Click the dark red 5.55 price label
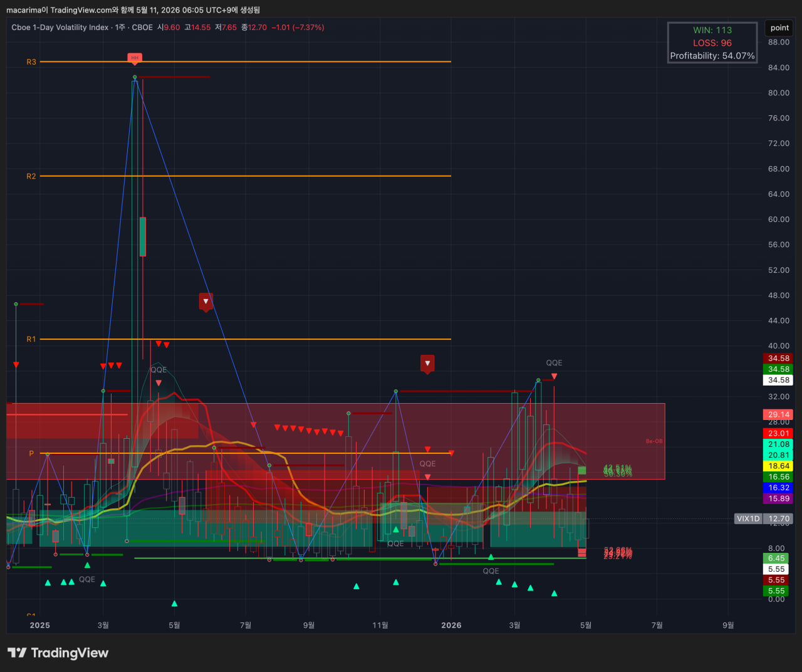The width and height of the screenshot is (802, 672). point(776,580)
